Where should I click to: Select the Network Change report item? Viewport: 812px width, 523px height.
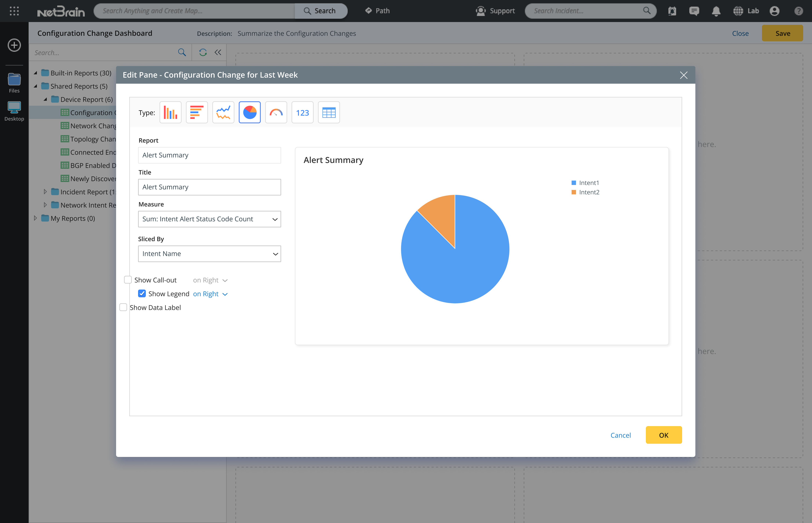pos(93,126)
